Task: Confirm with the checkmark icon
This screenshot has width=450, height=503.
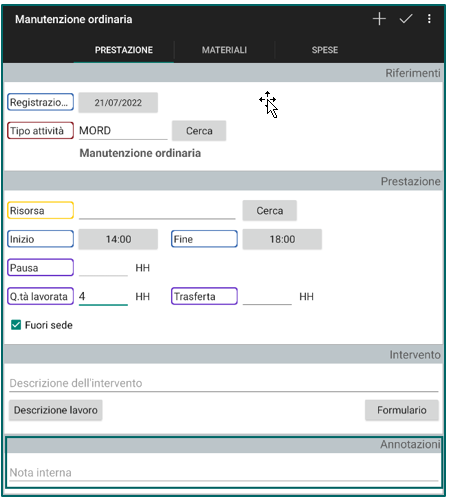Action: [x=406, y=19]
